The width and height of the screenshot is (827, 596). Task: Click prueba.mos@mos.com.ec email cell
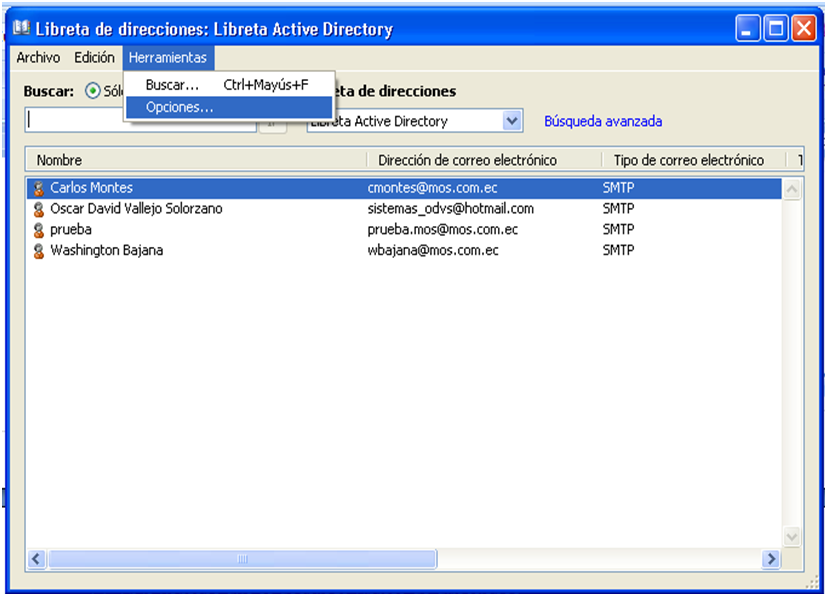click(443, 230)
